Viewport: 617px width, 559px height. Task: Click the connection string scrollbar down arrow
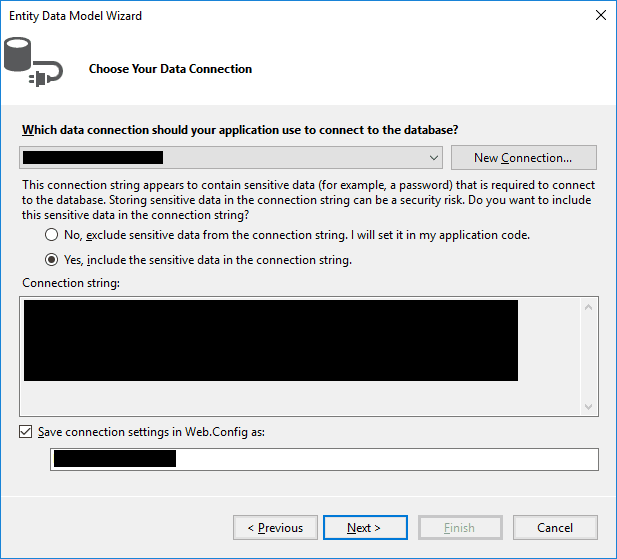(x=589, y=406)
